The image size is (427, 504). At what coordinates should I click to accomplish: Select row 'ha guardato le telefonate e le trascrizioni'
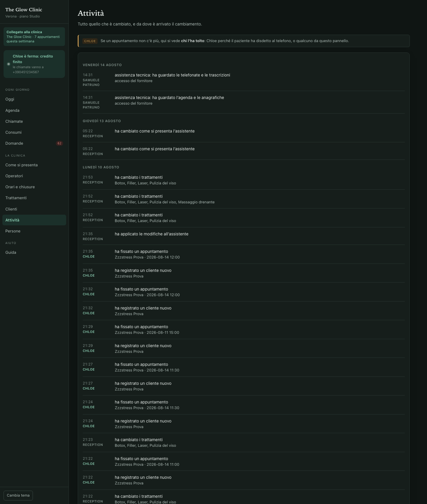click(x=243, y=80)
